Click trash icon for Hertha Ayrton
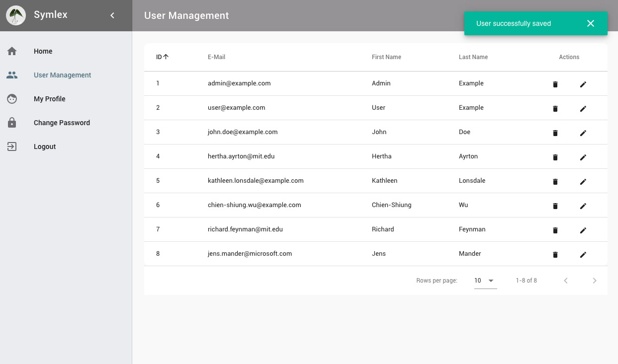This screenshot has width=618, height=364. point(555,157)
